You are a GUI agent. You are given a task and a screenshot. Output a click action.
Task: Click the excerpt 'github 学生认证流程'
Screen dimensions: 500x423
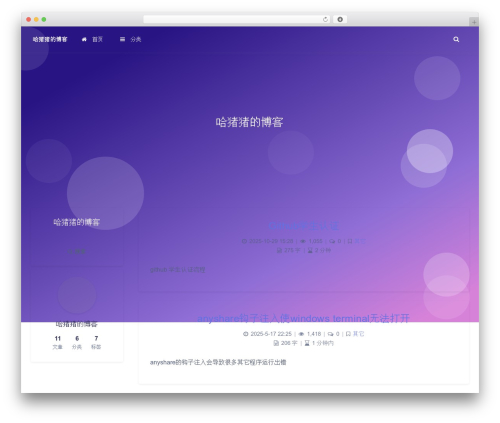(x=177, y=269)
